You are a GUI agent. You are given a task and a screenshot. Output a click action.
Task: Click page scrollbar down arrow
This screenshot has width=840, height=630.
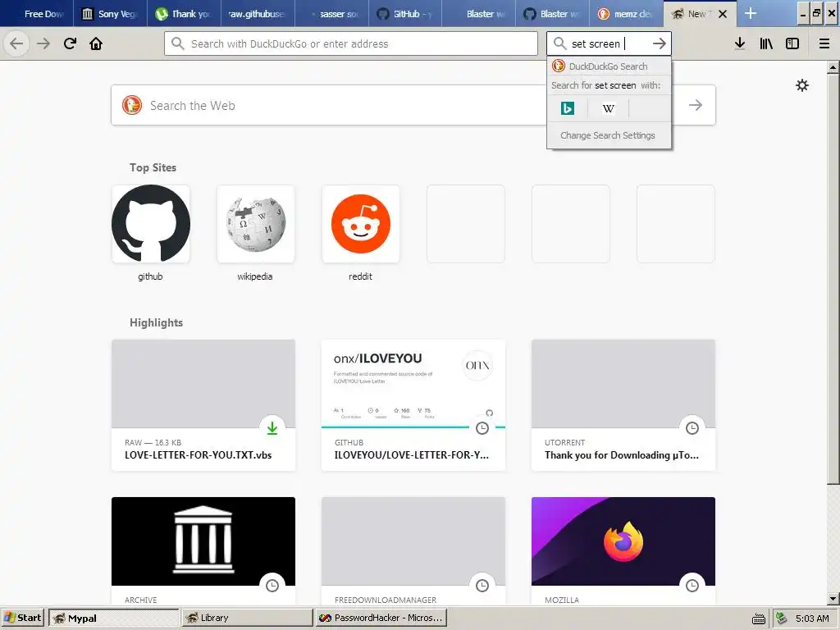tap(833, 599)
